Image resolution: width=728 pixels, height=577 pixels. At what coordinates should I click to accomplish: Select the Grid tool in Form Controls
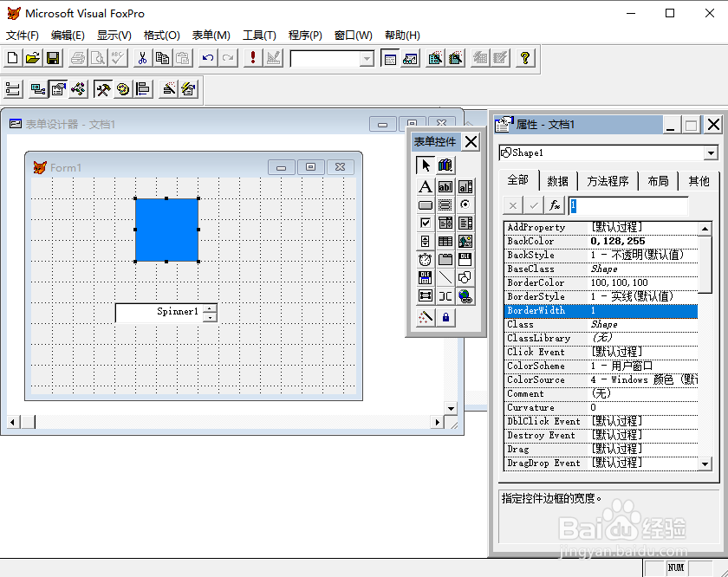point(445,242)
